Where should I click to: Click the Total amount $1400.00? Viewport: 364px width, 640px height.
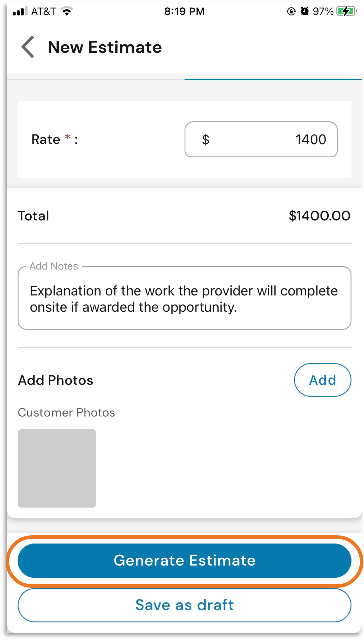(x=319, y=216)
